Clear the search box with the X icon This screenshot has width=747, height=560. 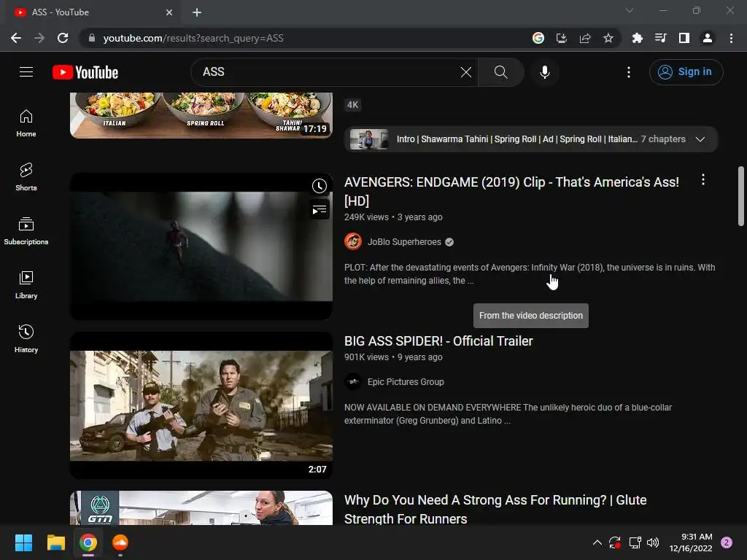coord(466,72)
